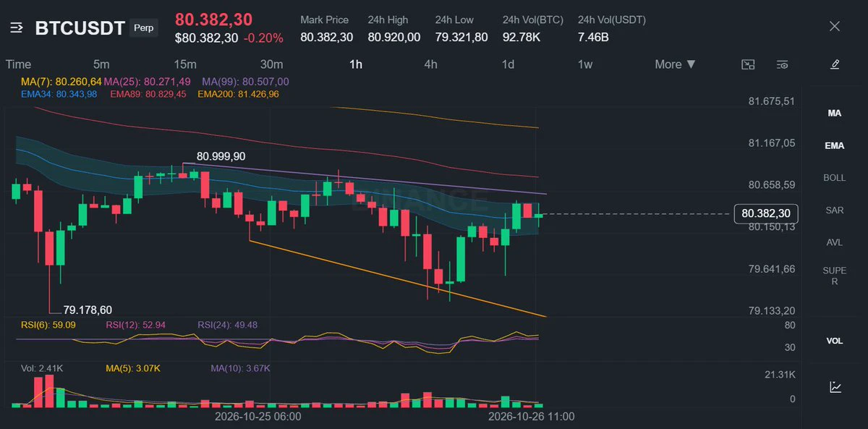868x429 pixels.
Task: Activate the pencil drawing tool icon
Action: click(x=835, y=64)
